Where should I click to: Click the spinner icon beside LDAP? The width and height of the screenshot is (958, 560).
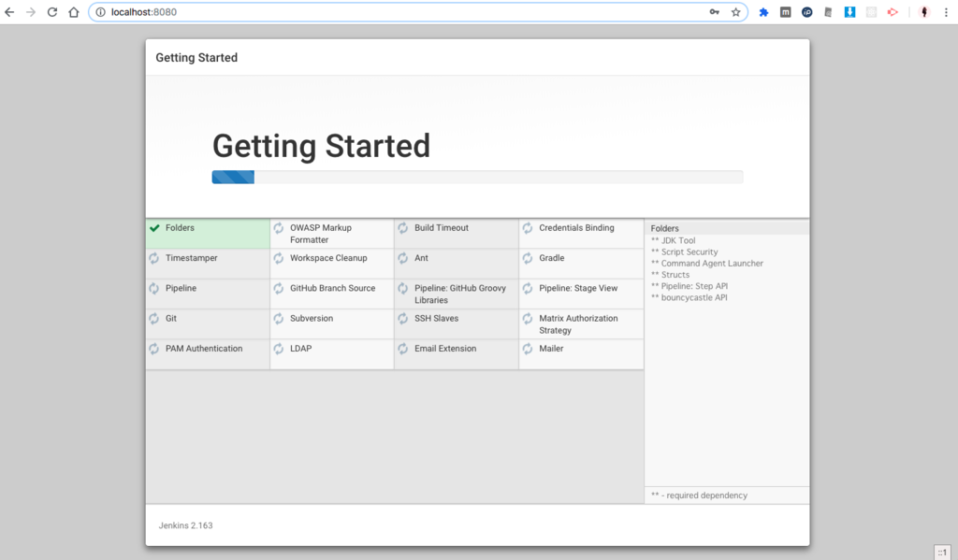pos(279,349)
